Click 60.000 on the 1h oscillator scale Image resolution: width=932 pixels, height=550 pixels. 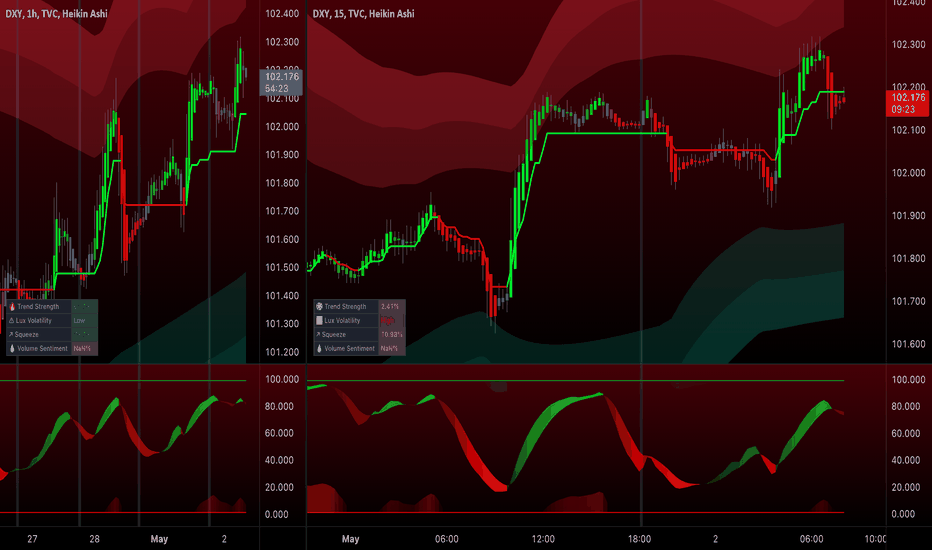279,433
